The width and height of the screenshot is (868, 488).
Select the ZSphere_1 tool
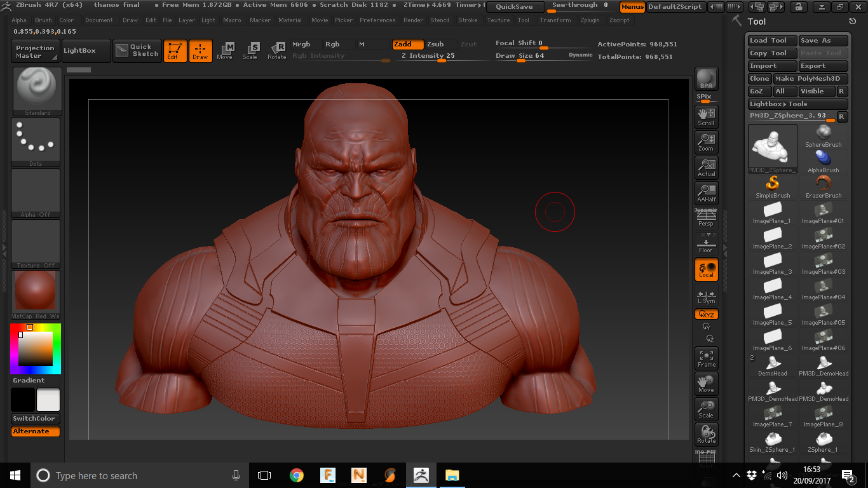(x=824, y=441)
